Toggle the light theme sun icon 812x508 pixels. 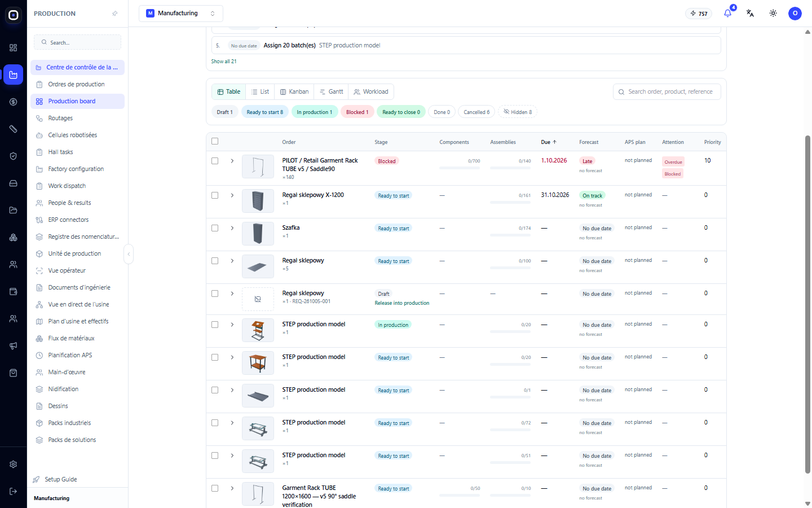pyautogui.click(x=773, y=13)
